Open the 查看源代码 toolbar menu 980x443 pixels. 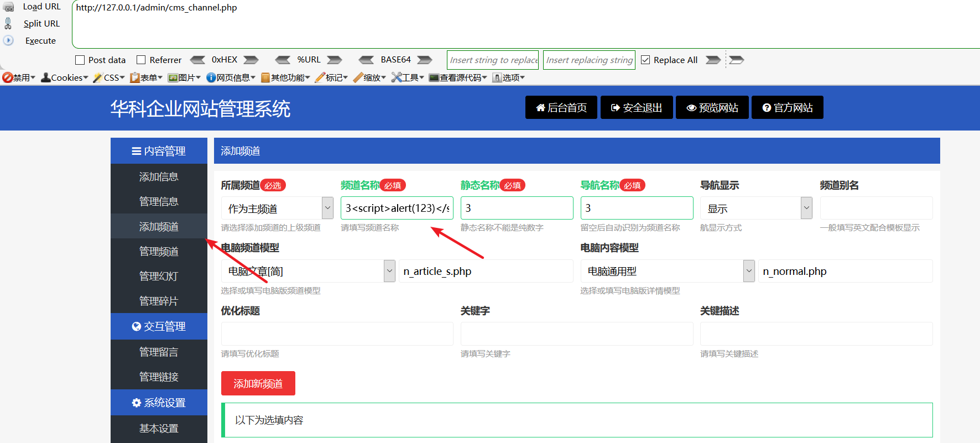tap(458, 77)
